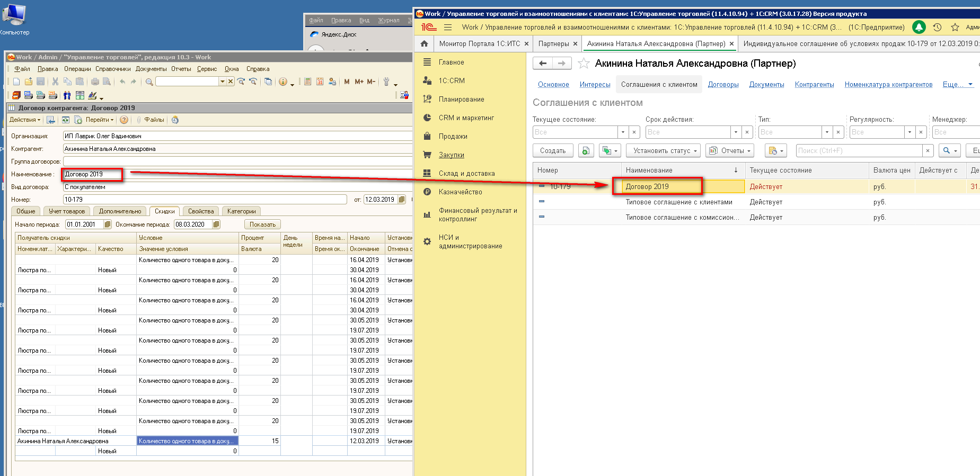Click the help question mark icon
980x476 pixels.
(124, 120)
